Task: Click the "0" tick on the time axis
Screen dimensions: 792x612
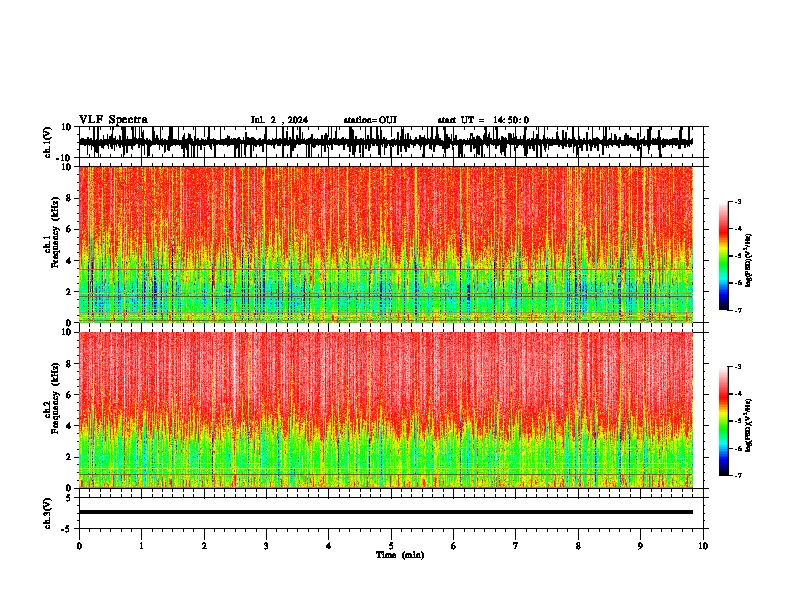Action: tap(79, 546)
